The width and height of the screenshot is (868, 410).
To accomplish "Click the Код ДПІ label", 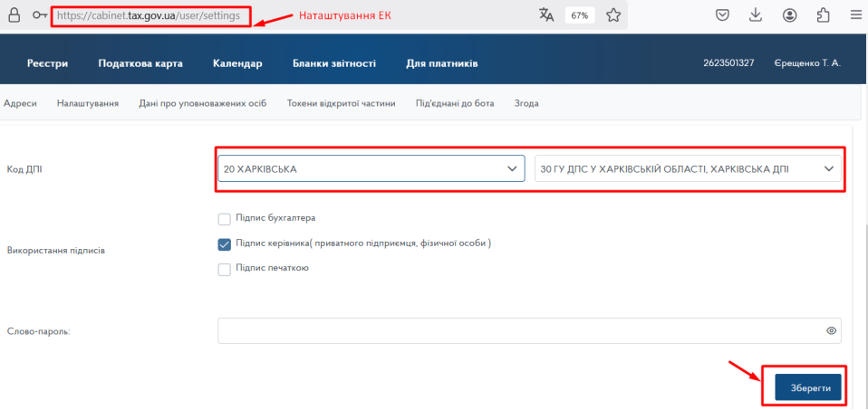I will [x=24, y=169].
